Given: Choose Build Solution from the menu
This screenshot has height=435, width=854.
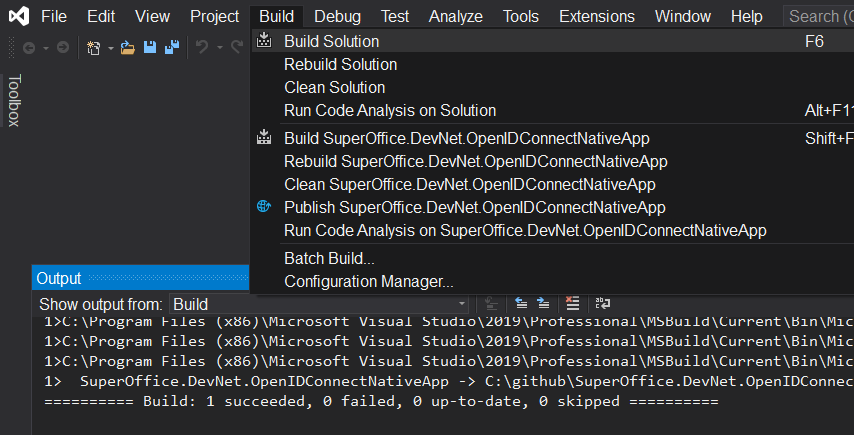Looking at the screenshot, I should tap(552, 41).
